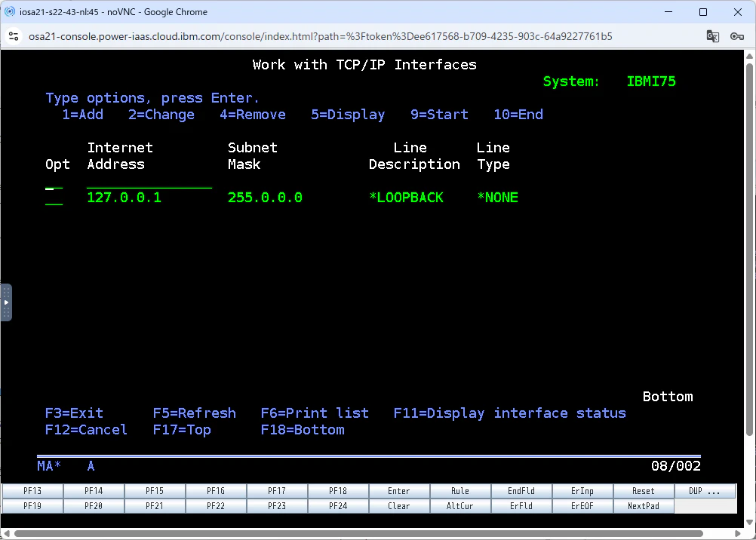Click the password key icon in address bar
The width and height of the screenshot is (756, 540).
coord(736,36)
